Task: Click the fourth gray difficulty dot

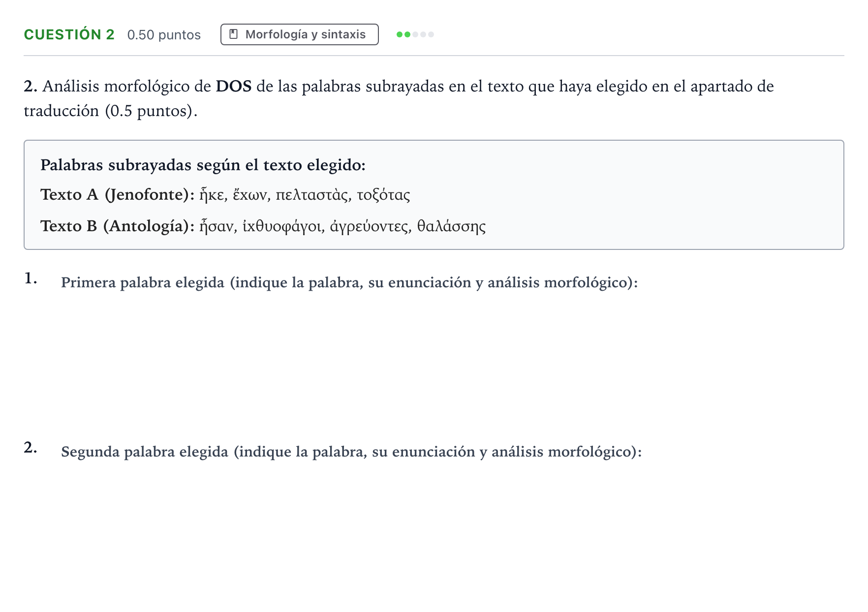Action: [x=423, y=34]
